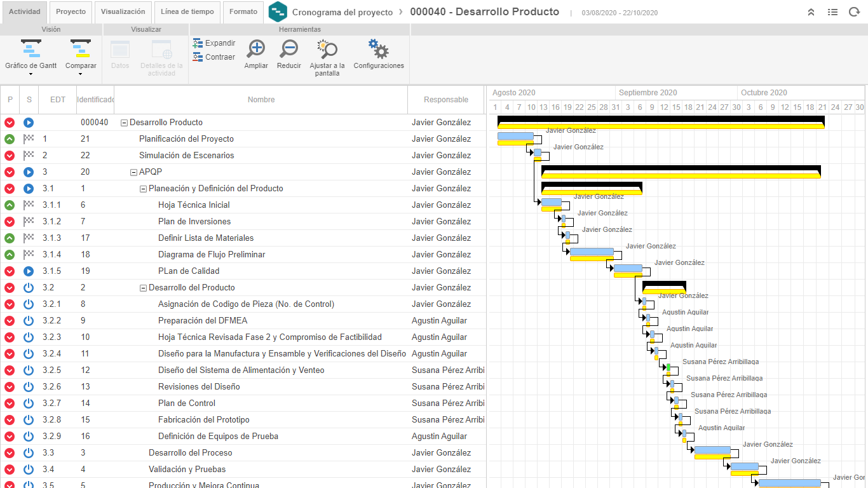
Task: Collapse Planeación y Definición del Producto
Action: [143, 189]
